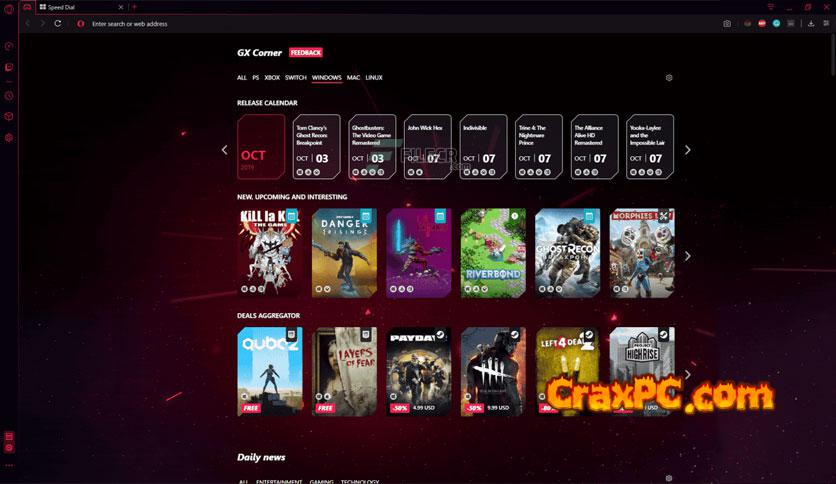Select the XBOX platform filter tab
The image size is (836, 484).
pos(272,78)
